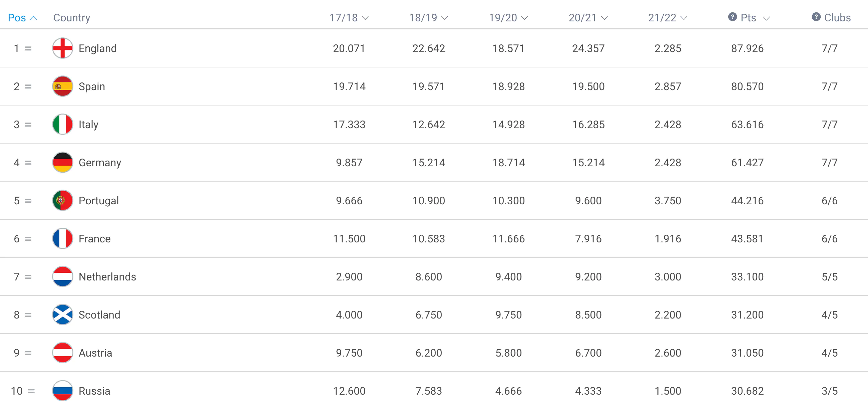The height and width of the screenshot is (408, 868).
Task: Click the Russia flag icon
Action: [62, 391]
